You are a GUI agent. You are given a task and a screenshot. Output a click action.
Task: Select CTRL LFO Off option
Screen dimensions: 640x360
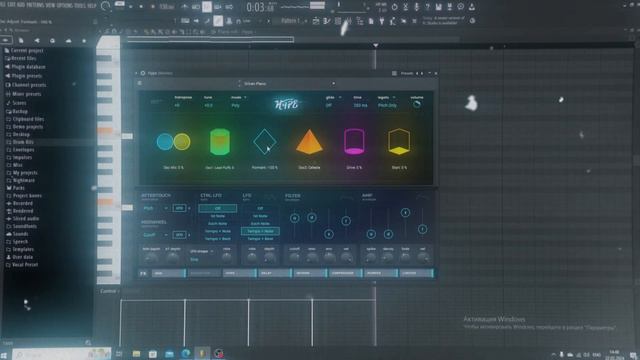click(x=218, y=208)
